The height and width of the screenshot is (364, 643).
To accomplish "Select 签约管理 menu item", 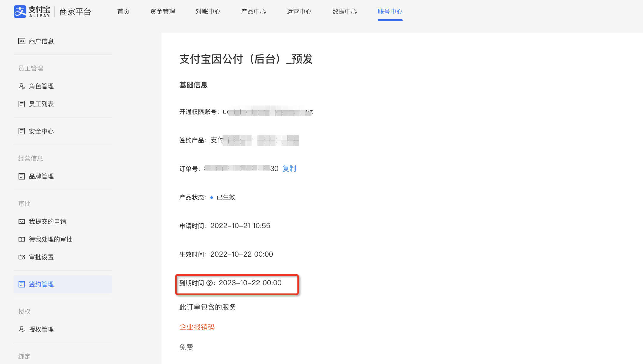I will click(x=63, y=284).
